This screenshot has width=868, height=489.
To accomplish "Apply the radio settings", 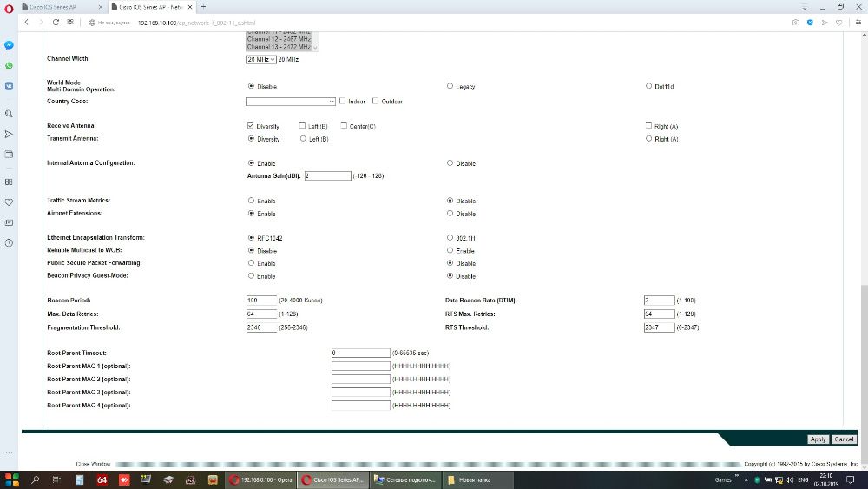I will (818, 439).
